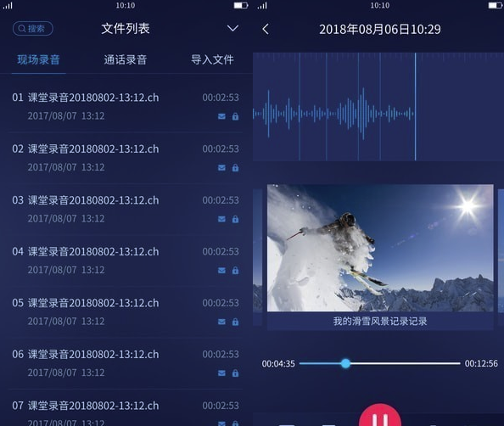Image resolution: width=504 pixels, height=426 pixels.
Task: Open the skiing photo thumbnail
Action: [380, 248]
